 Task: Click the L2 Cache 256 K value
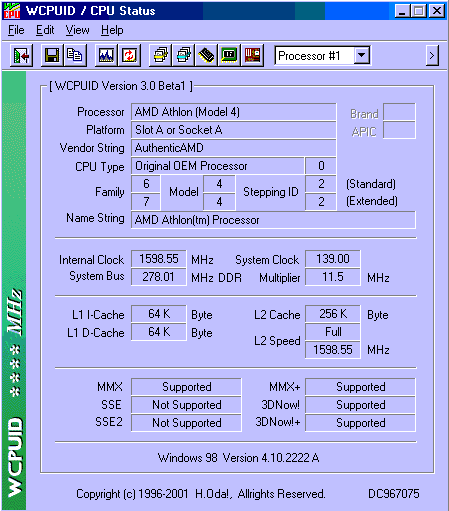pos(333,314)
